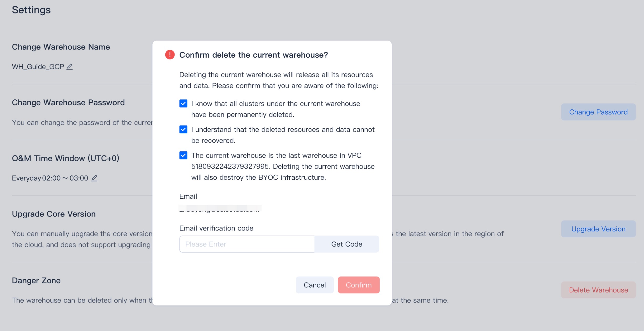Click the Upgrade Core Version heading
Image resolution: width=644 pixels, height=331 pixels.
[54, 214]
